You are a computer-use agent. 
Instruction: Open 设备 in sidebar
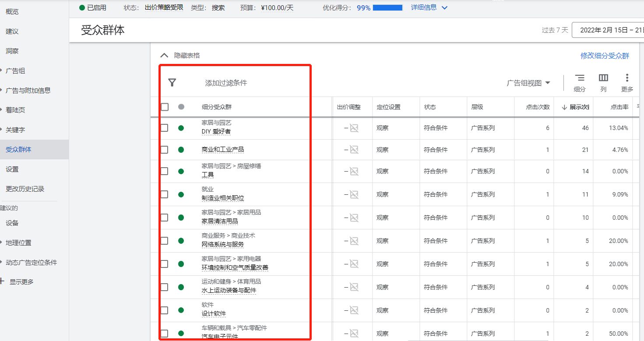point(12,223)
